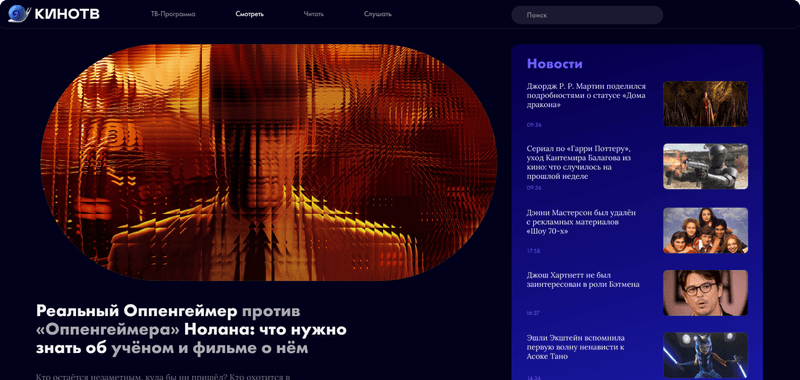Open the Josh Hartnett portrait thumbnail
Viewport: 800px width, 380px height.
[705, 293]
